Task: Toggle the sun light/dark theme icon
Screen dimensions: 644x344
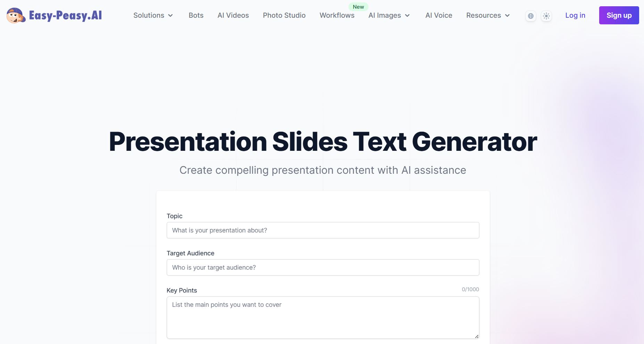Action: point(546,16)
